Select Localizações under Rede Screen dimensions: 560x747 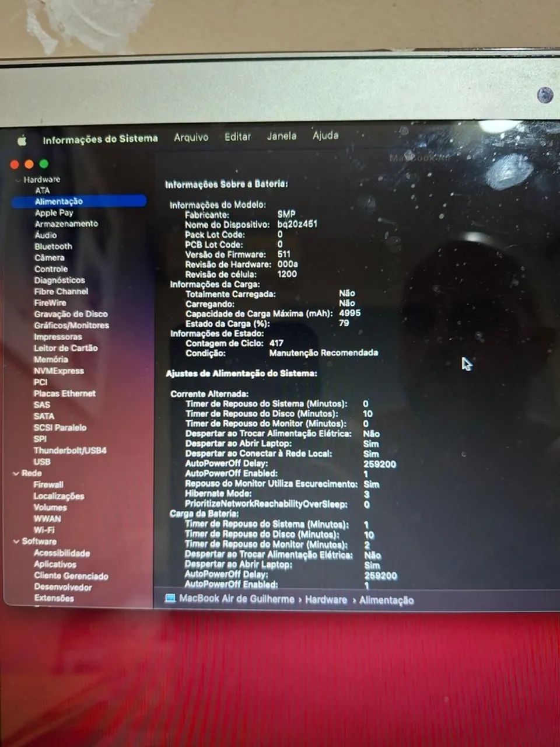(x=59, y=496)
